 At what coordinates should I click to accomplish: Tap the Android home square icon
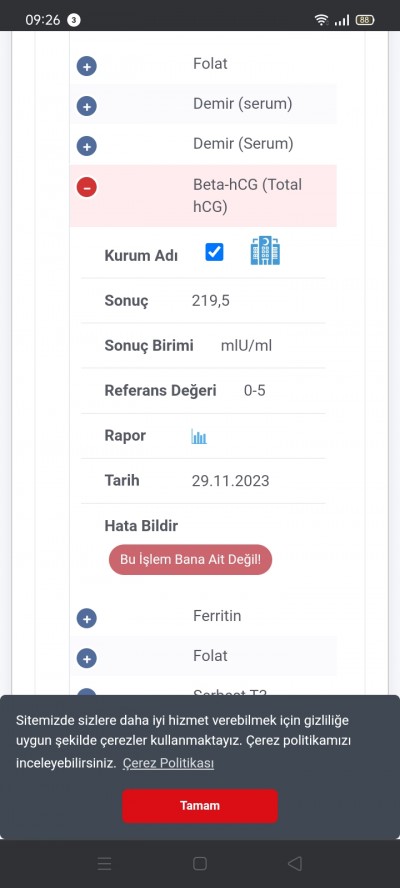[x=200, y=864]
